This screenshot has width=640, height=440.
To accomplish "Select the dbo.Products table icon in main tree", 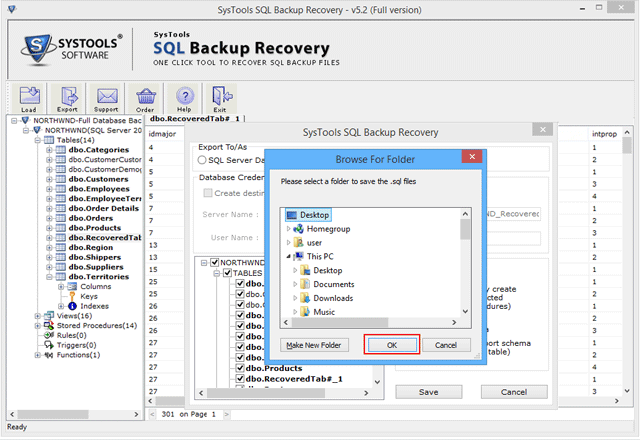I will point(60,228).
